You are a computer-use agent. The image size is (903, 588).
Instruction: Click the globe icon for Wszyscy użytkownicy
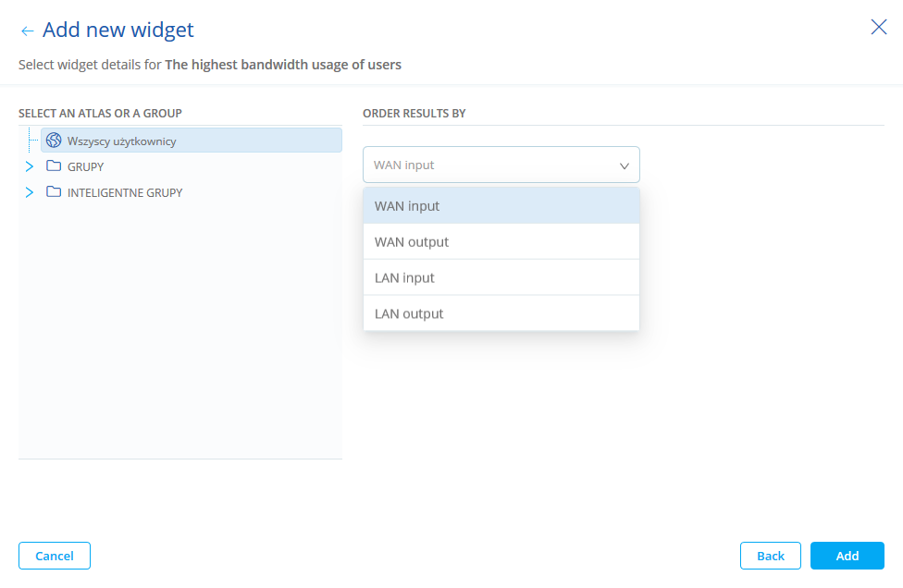click(x=54, y=141)
